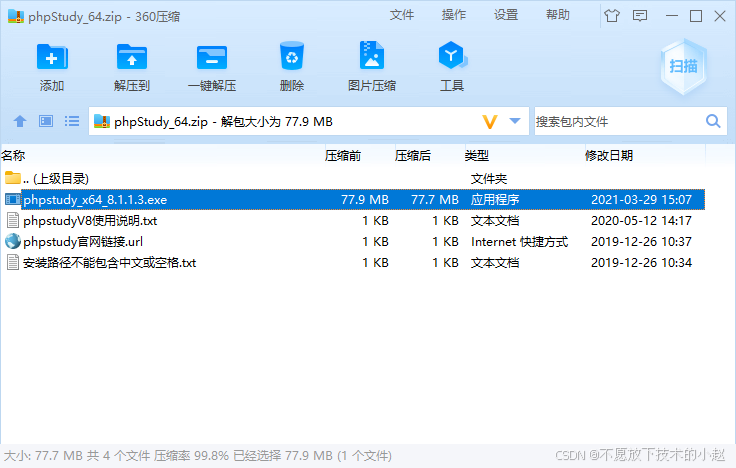Viewport: 736px width, 468px height.
Task: Select the .. (上级目录) parent folder row
Action: coord(353,178)
